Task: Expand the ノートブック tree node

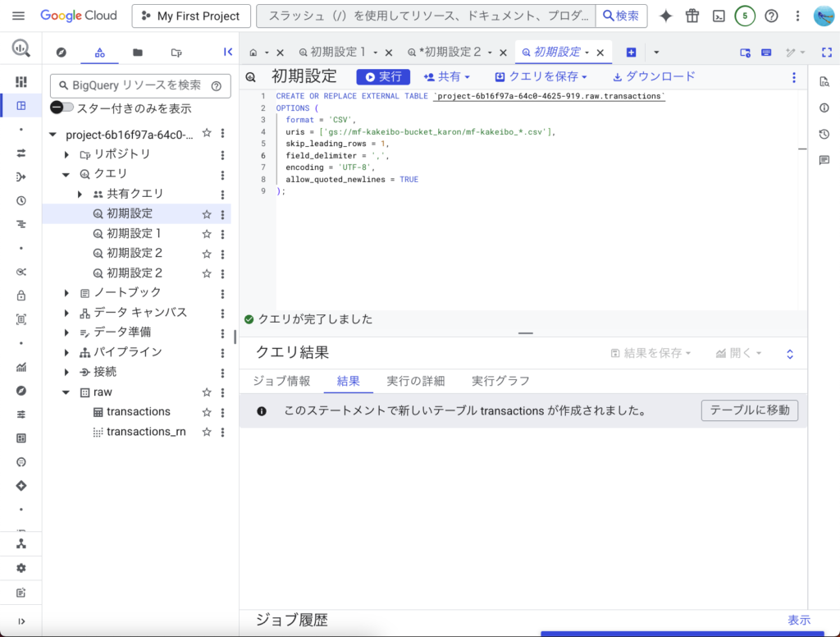Action: (x=67, y=293)
